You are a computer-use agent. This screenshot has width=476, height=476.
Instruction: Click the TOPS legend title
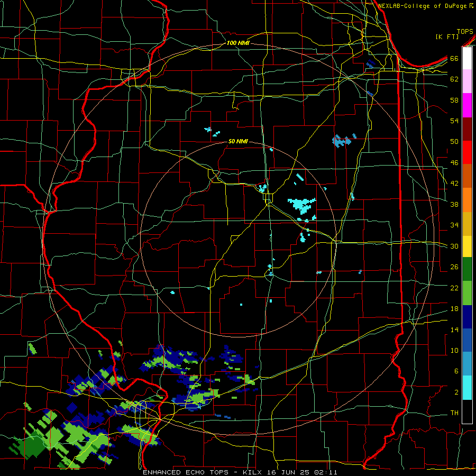[465, 32]
